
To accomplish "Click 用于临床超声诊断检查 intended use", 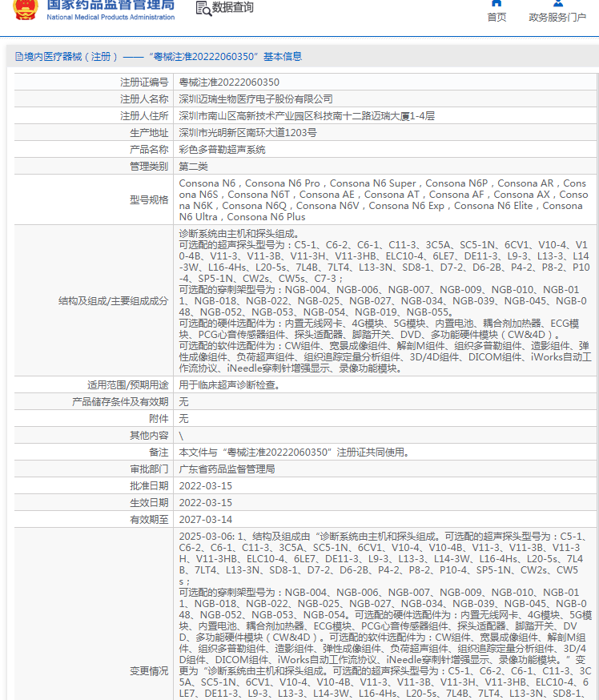I will point(231,384).
